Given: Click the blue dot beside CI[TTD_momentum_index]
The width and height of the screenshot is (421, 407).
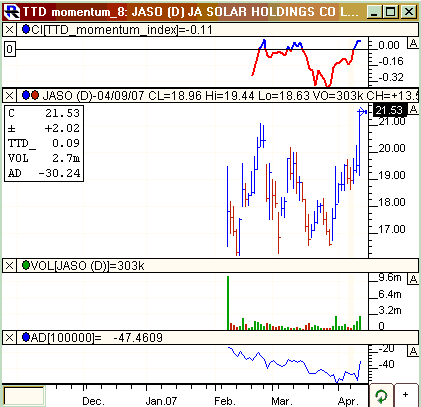Looking at the screenshot, I should (x=26, y=29).
